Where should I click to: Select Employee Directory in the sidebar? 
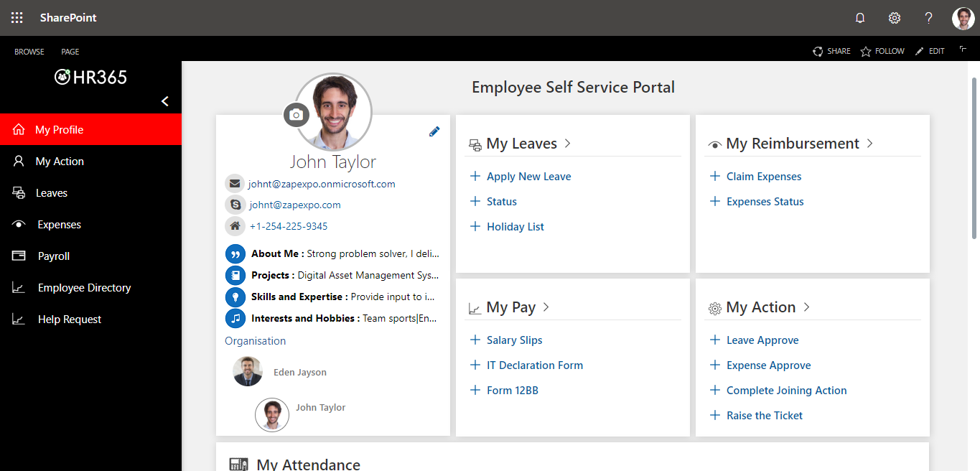pyautogui.click(x=84, y=288)
